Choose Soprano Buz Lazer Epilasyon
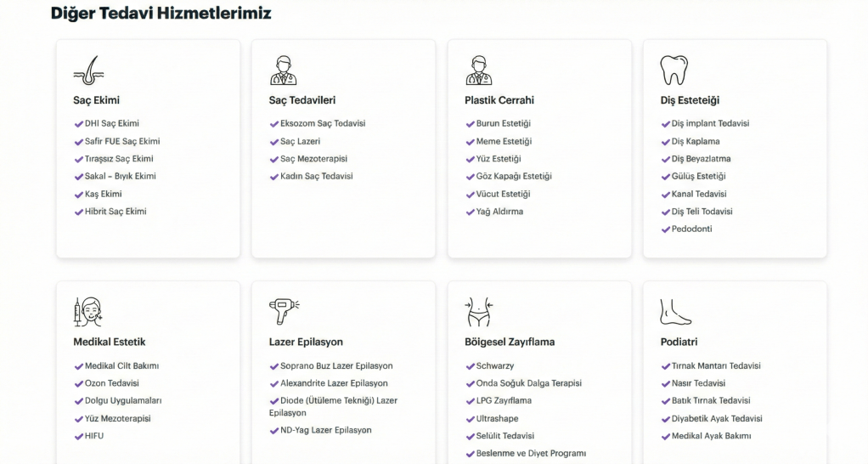The width and height of the screenshot is (868, 464). pos(336,366)
